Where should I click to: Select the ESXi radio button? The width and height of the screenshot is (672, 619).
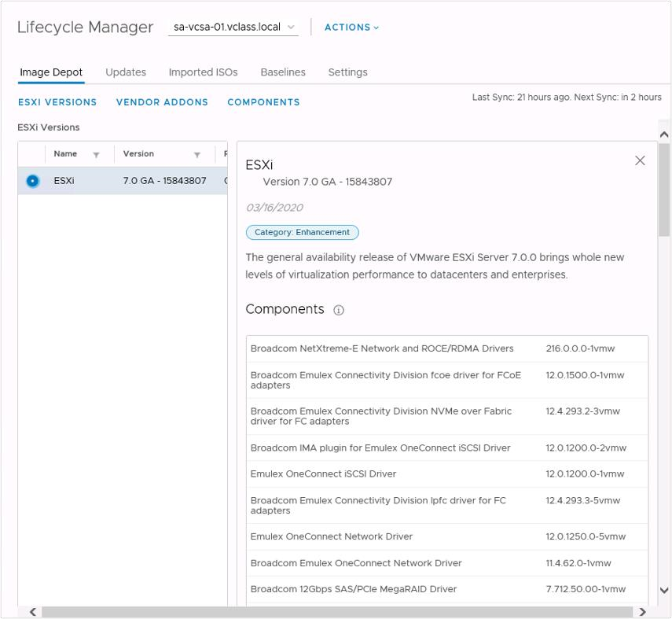(x=32, y=181)
